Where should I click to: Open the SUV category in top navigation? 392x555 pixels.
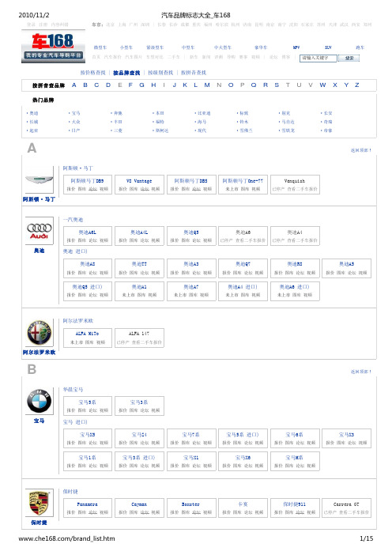[328, 47]
